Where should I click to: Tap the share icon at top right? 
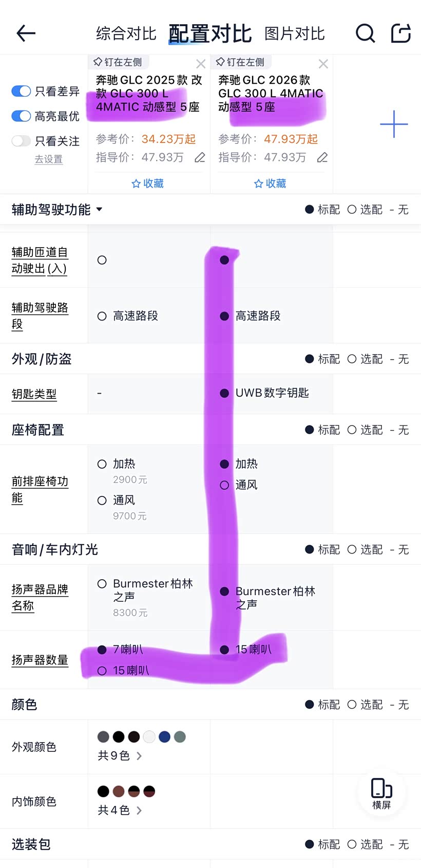[x=400, y=34]
